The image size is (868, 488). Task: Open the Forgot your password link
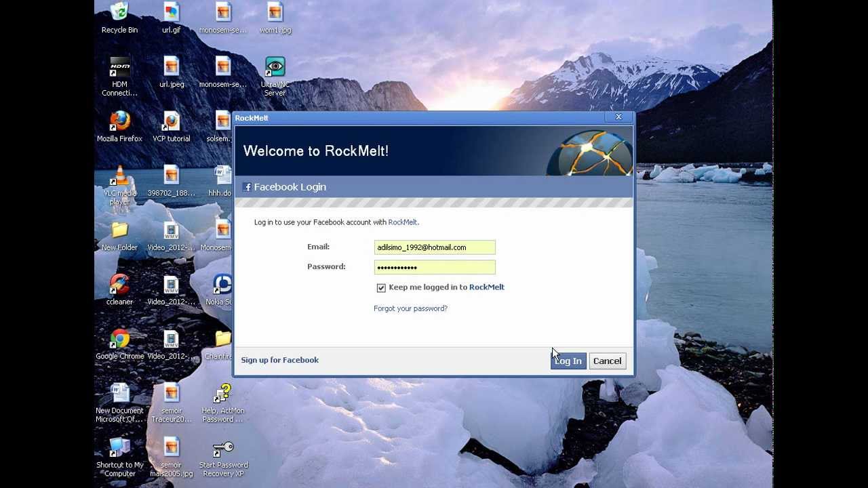pos(410,308)
